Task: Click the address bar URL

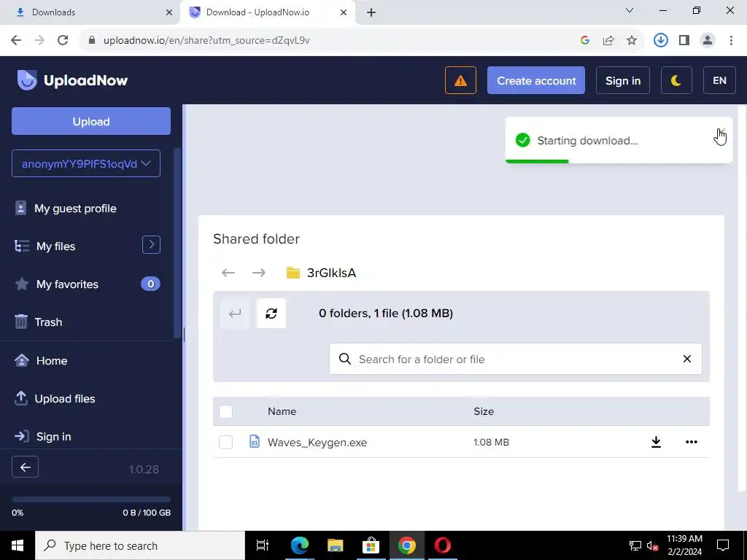Action: click(x=206, y=41)
